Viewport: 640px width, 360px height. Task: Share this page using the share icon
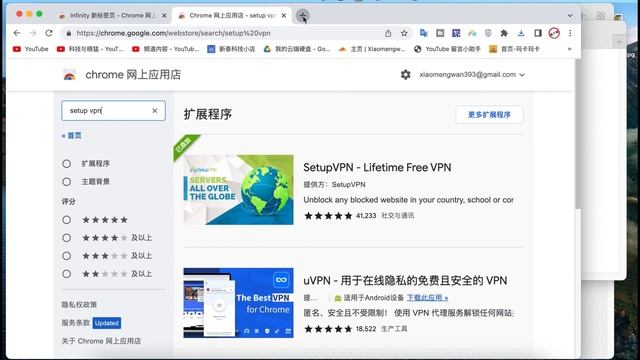click(388, 33)
